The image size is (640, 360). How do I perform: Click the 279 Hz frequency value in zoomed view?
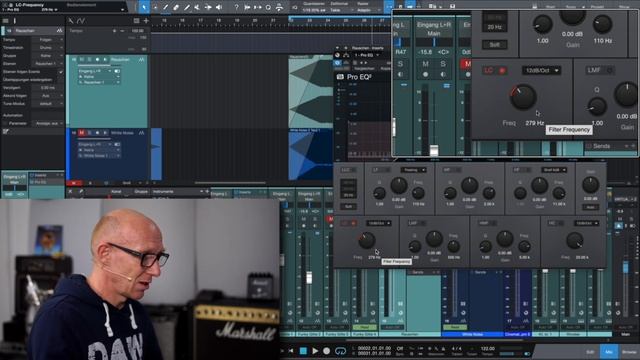coord(534,123)
